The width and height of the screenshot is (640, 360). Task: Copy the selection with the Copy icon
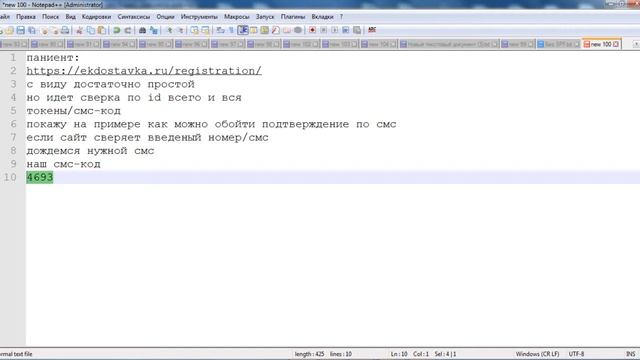click(91, 30)
